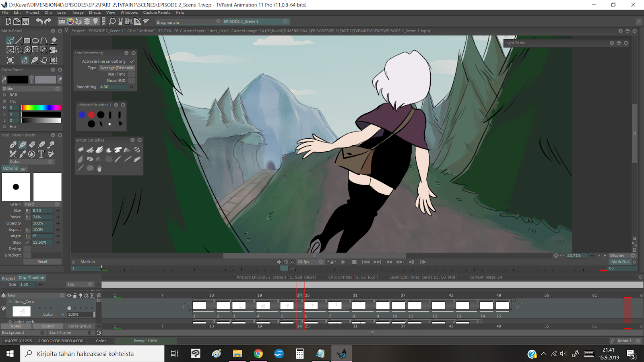Select the Line tool
This screenshot has height=362, width=644.
point(19,40)
